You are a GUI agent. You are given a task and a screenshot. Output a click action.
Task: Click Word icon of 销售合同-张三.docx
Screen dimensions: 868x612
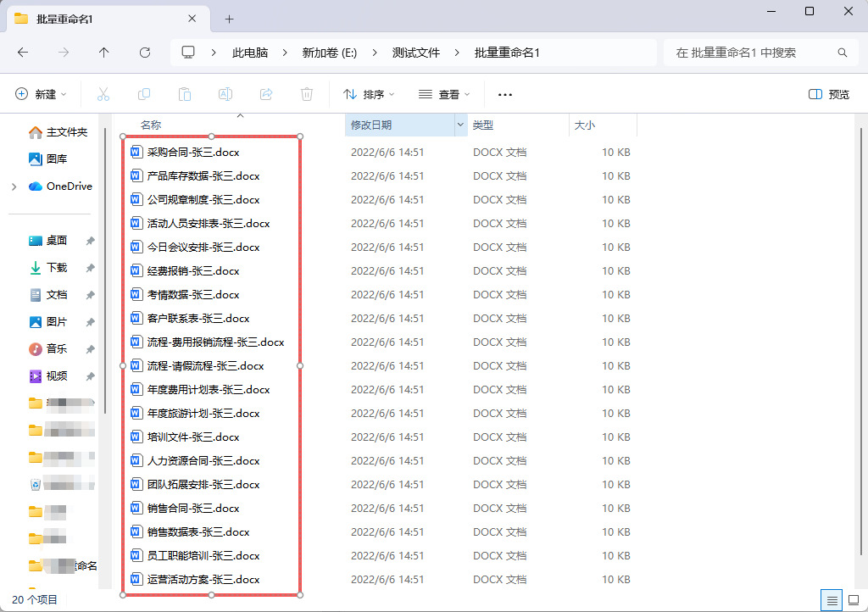[x=136, y=508]
